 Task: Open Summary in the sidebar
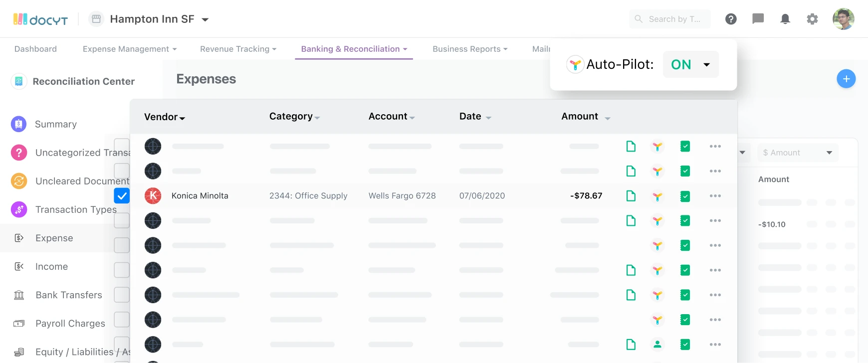(56, 124)
